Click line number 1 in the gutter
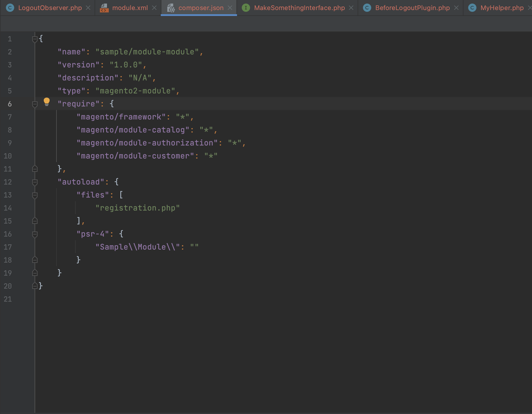The width and height of the screenshot is (532, 414). click(10, 39)
